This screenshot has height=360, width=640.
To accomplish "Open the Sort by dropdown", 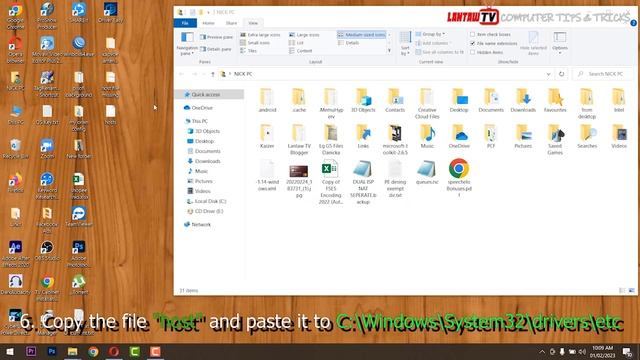I will coord(405,44).
